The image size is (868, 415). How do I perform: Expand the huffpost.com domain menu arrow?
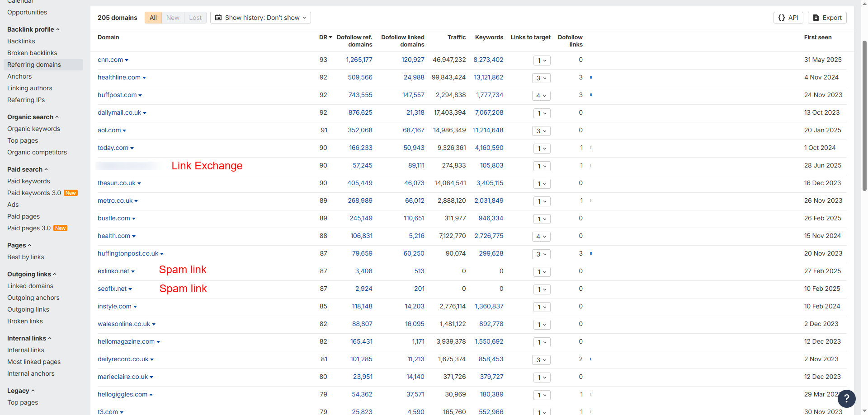(x=140, y=95)
